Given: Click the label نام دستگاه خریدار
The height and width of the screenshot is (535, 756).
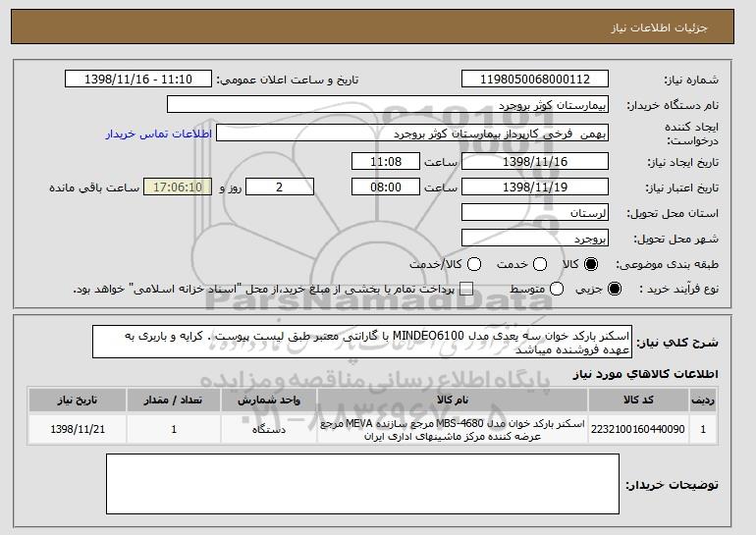Looking at the screenshot, I should point(673,106).
